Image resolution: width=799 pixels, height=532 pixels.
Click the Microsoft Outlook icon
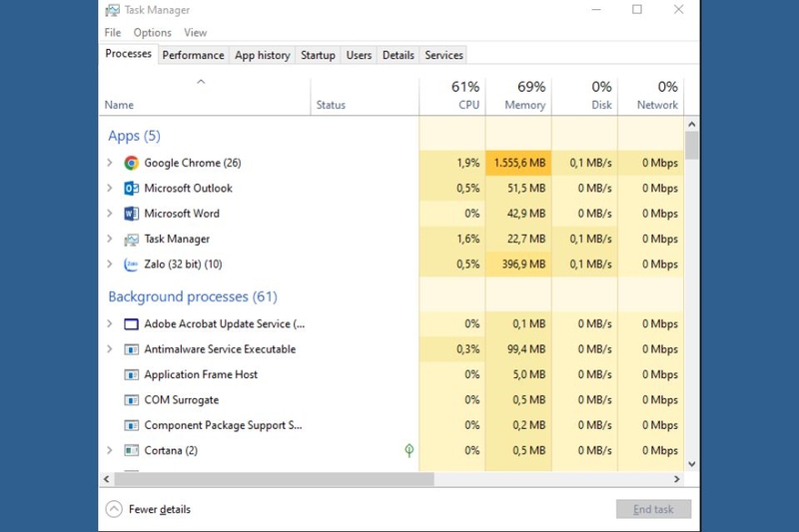(131, 189)
